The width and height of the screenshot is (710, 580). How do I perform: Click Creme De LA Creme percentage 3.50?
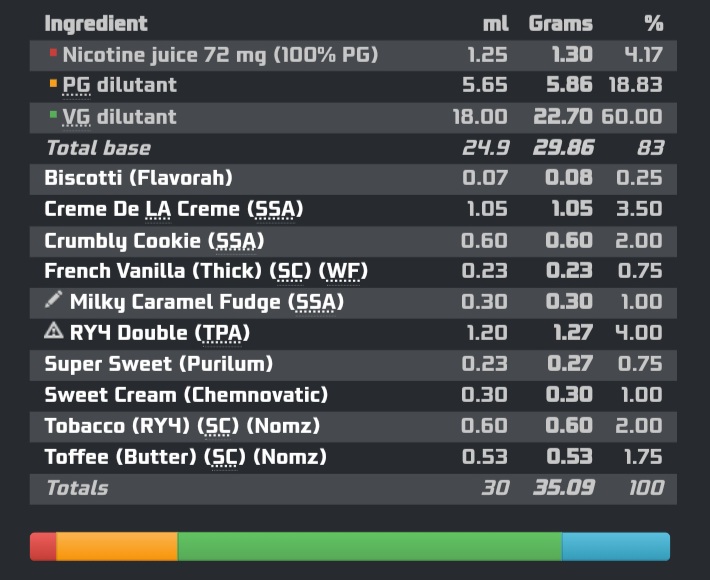click(x=639, y=209)
